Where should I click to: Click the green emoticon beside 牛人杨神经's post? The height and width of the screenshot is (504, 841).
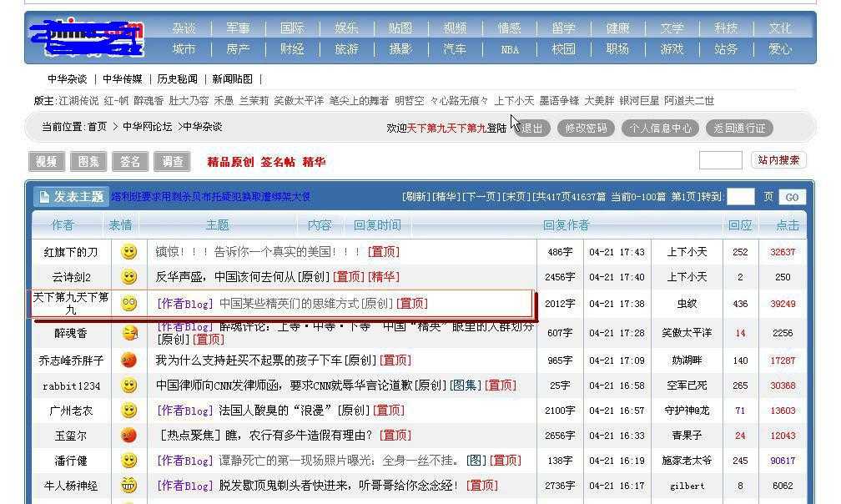pyautogui.click(x=128, y=485)
